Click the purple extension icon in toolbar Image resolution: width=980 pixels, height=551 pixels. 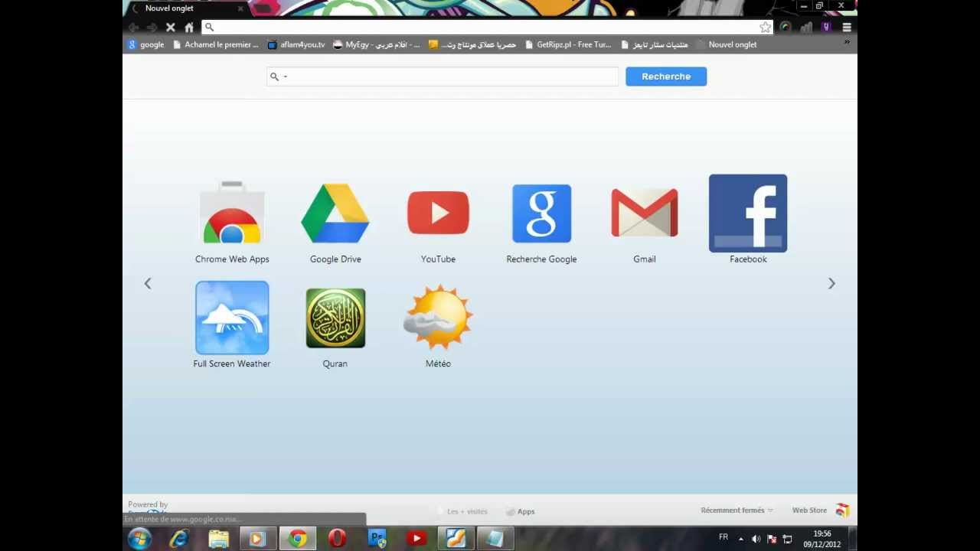coord(826,27)
